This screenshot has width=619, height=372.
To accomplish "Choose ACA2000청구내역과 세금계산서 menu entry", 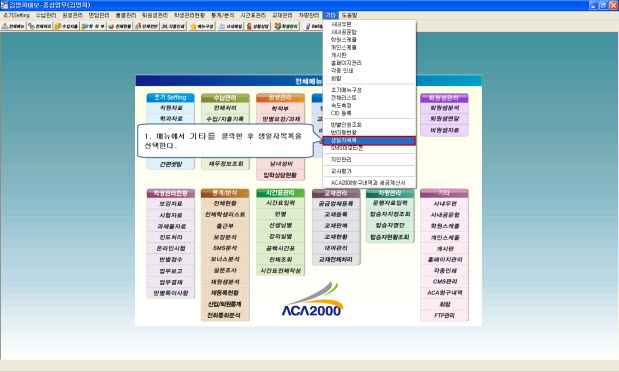I will (x=369, y=183).
